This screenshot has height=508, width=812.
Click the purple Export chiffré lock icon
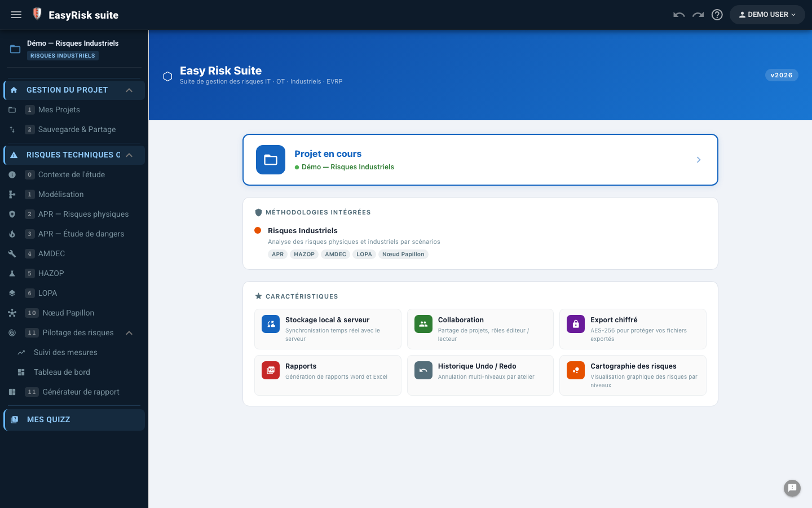click(576, 324)
